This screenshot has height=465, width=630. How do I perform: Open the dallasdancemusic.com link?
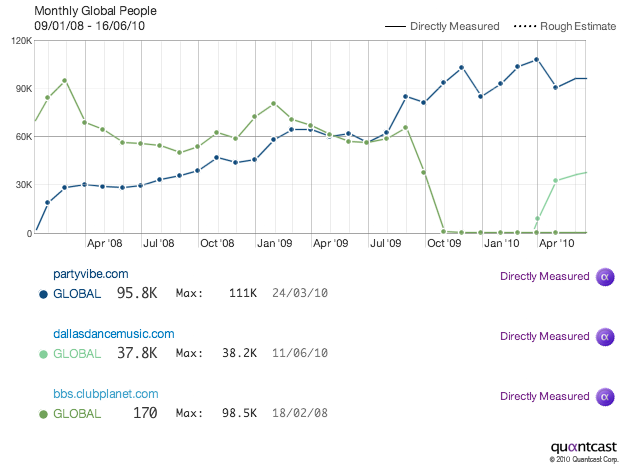(114, 334)
